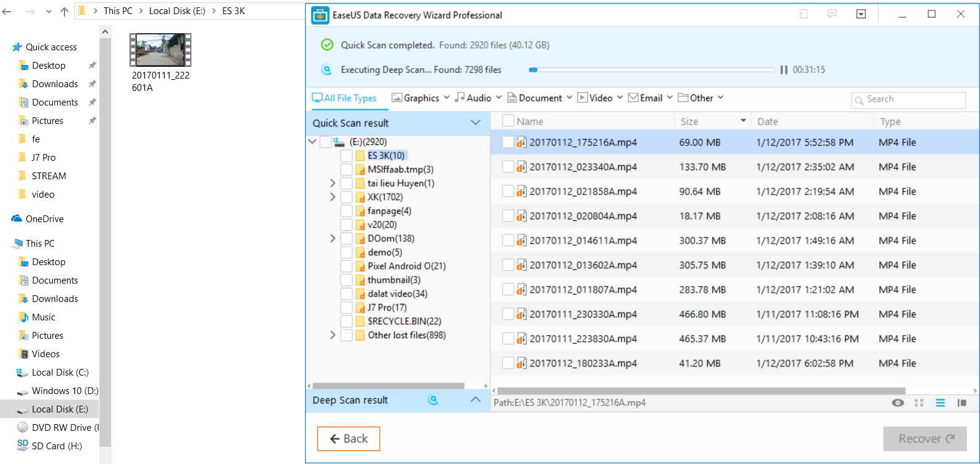The image size is (980, 464).
Task: Select the All File Types tab
Action: pyautogui.click(x=344, y=98)
